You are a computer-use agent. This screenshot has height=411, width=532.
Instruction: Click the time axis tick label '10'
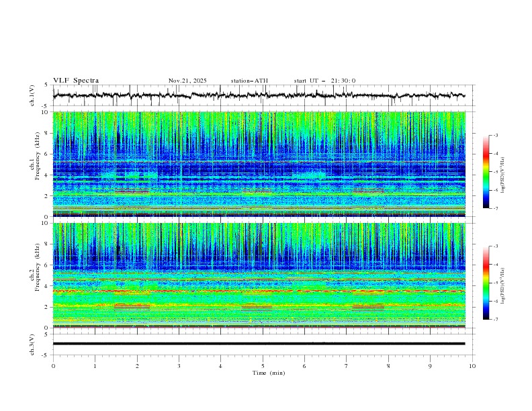click(x=472, y=366)
